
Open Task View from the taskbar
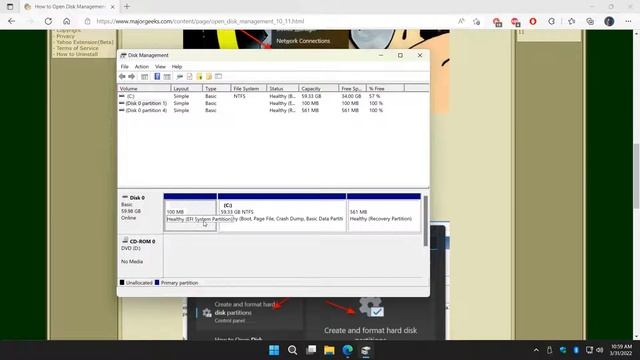click(311, 350)
